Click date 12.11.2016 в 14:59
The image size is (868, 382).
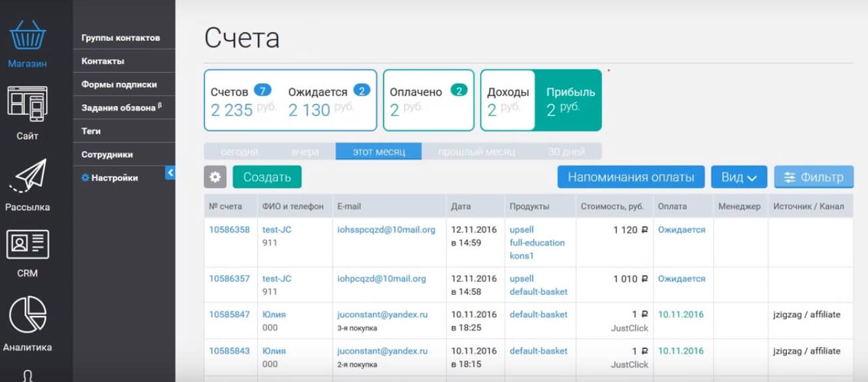(474, 236)
